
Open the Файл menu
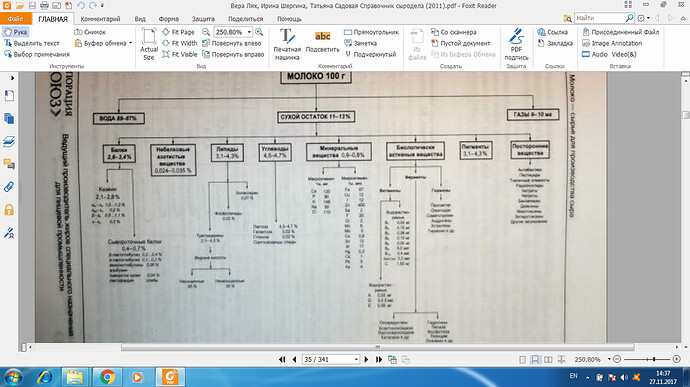tap(15, 19)
